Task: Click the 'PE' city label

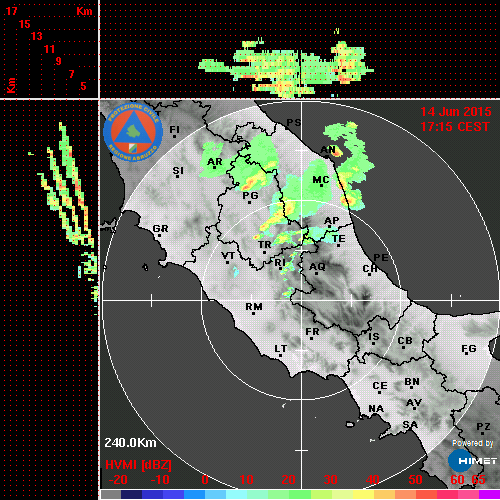Action: [x=381, y=258]
